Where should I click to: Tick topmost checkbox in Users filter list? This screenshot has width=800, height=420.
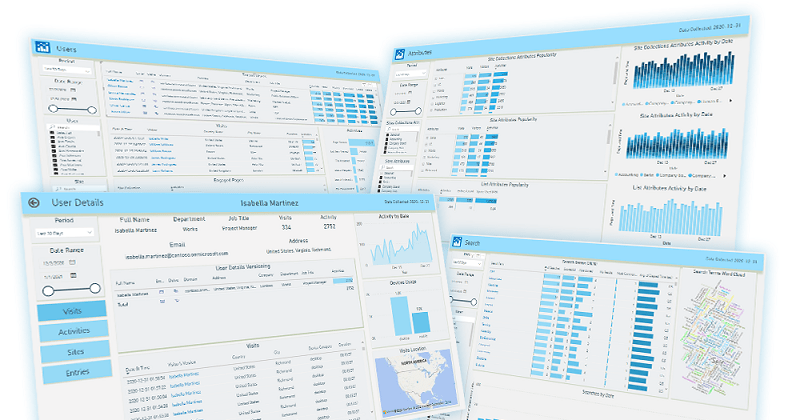(x=53, y=133)
